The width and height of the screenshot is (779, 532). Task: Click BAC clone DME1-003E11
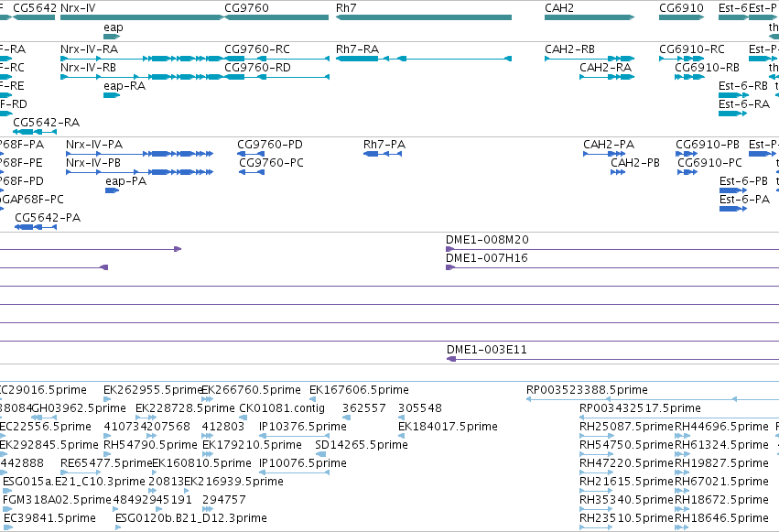[x=613, y=359]
